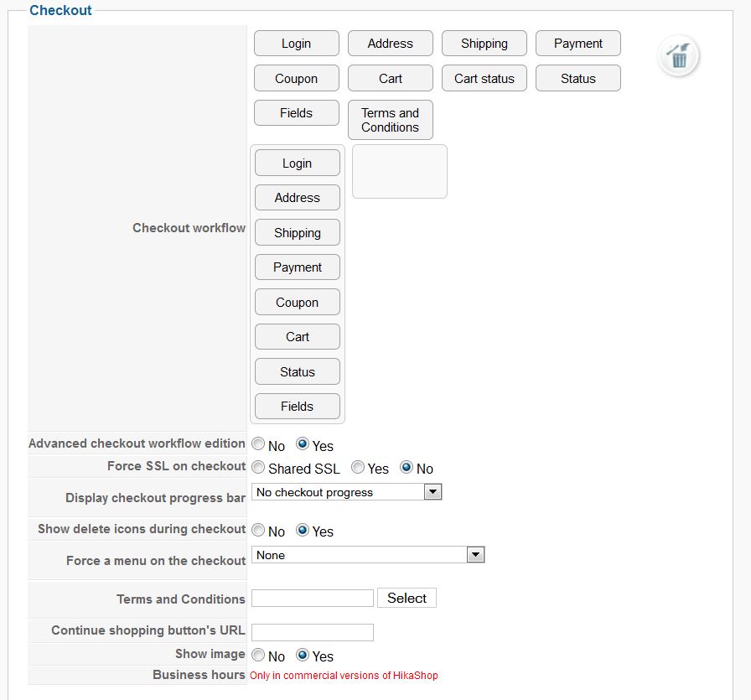Viewport: 751px width, 700px height.
Task: Select Yes for Advanced checkout workflow edition
Action: tap(303, 445)
